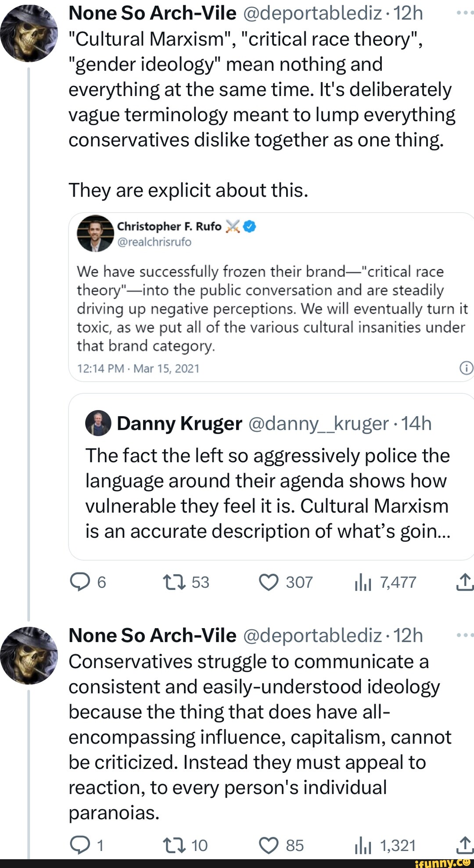
Task: Open more options on the second tweet
Action: pos(464,635)
